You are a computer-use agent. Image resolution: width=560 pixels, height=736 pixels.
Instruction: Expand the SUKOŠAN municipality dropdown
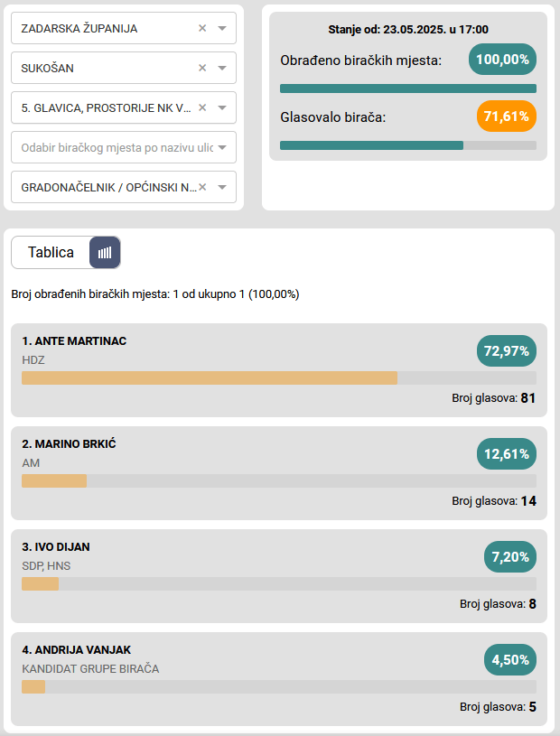(x=222, y=68)
